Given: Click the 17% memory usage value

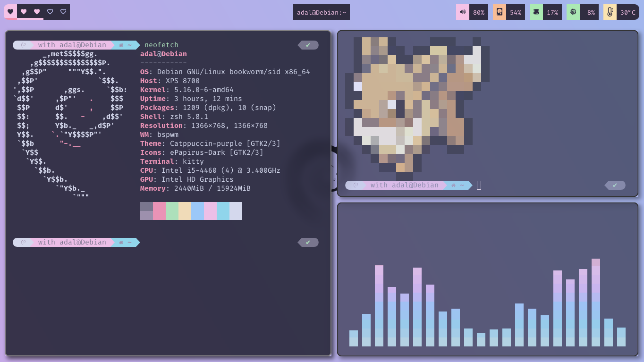Looking at the screenshot, I should [x=552, y=12].
